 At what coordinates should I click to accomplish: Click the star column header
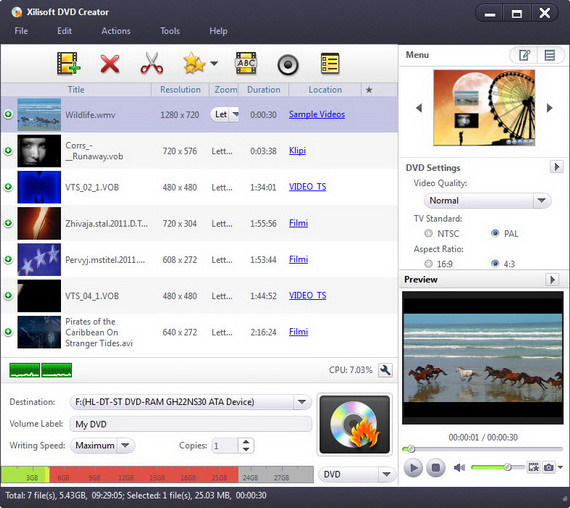point(369,90)
